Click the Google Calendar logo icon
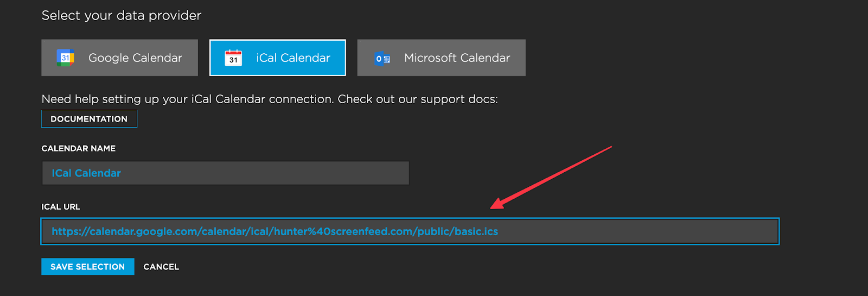Screen dimensions: 868x296 point(66,58)
